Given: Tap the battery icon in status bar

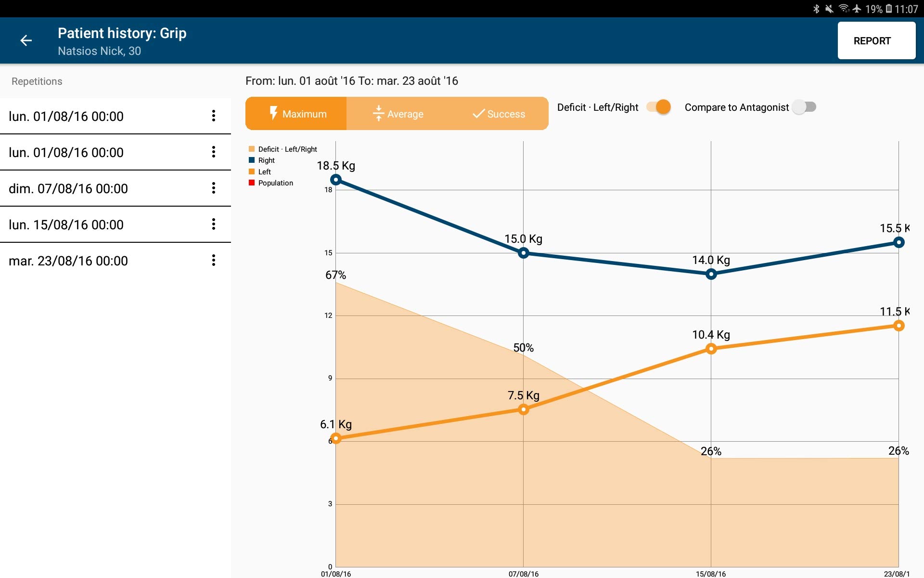Looking at the screenshot, I should (x=889, y=9).
